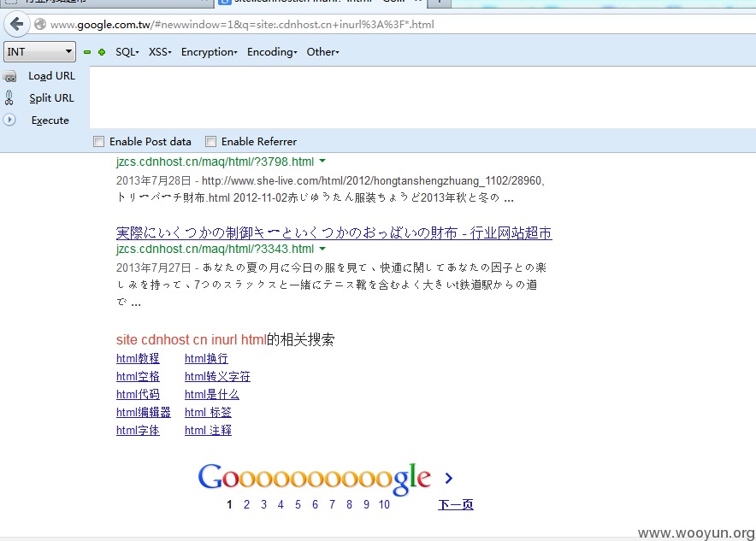This screenshot has height=541, width=756.
Task: Click related search html字体
Action: (x=138, y=430)
